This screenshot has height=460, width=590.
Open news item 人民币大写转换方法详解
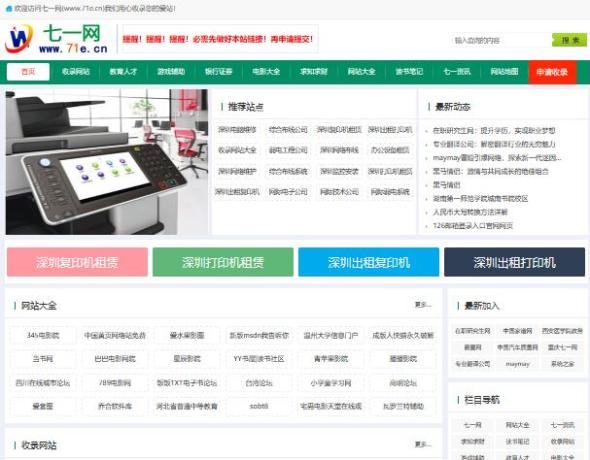click(470, 212)
